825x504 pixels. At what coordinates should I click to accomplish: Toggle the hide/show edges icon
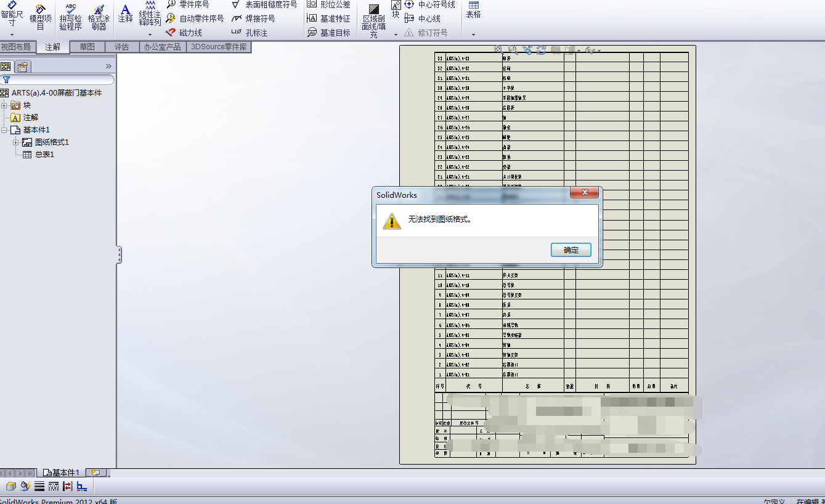pyautogui.click(x=68, y=486)
